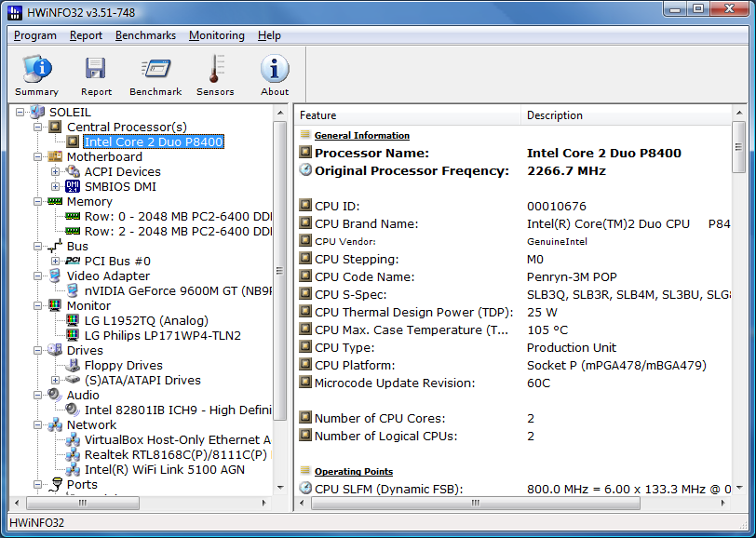Viewport: 756px width, 538px height.
Task: Select LG Philips LP171WP4-TLN2 monitor item
Action: pyautogui.click(x=163, y=335)
